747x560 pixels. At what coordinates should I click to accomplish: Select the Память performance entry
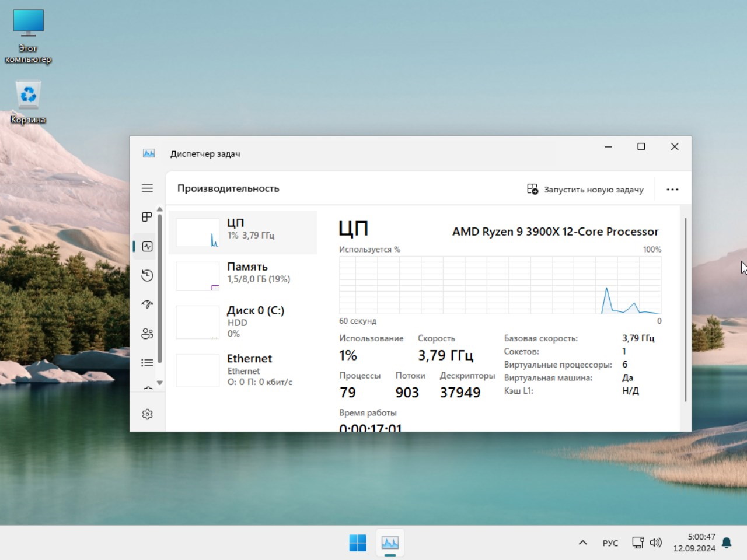pos(243,276)
